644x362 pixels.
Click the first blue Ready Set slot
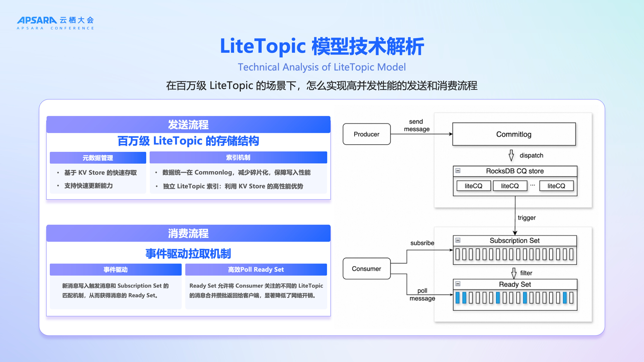tap(457, 298)
